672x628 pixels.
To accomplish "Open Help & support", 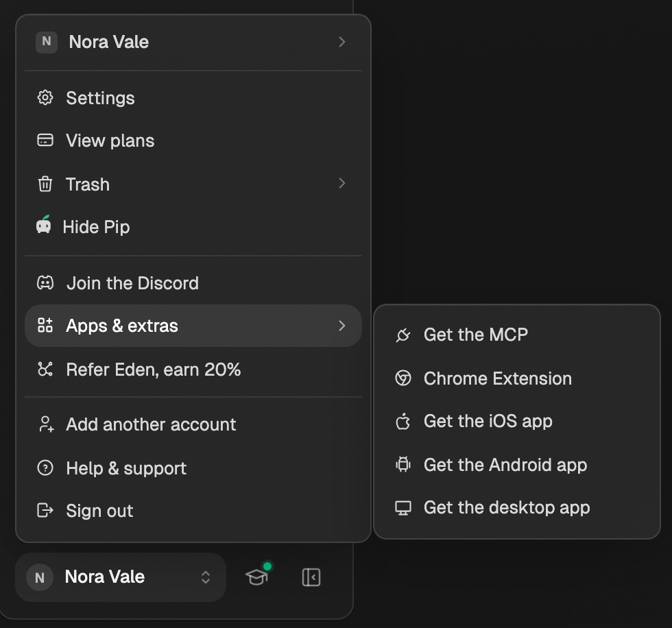I will pos(193,468).
